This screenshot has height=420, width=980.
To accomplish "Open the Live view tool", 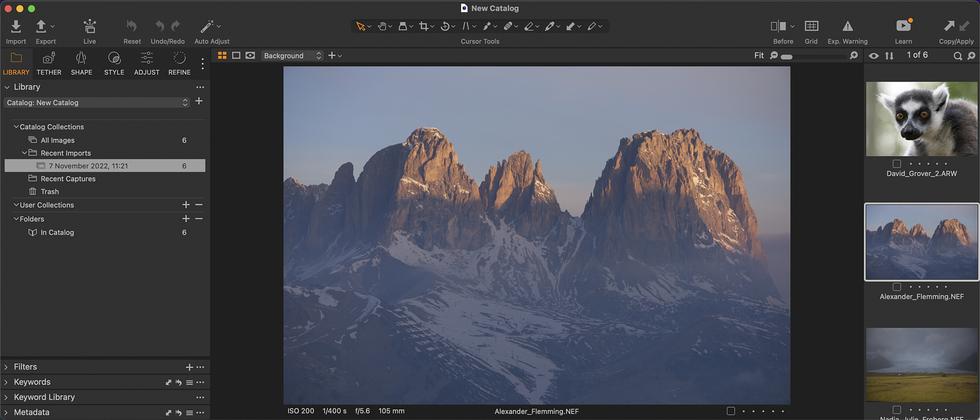I will point(89,26).
